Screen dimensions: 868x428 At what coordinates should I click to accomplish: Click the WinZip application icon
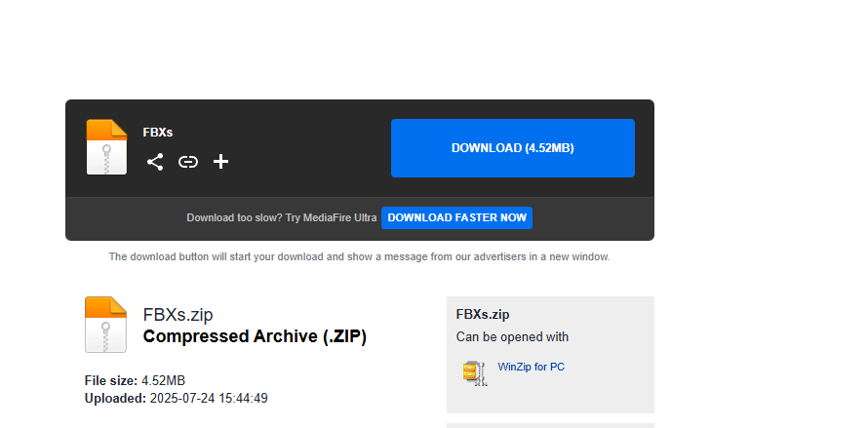click(x=475, y=373)
